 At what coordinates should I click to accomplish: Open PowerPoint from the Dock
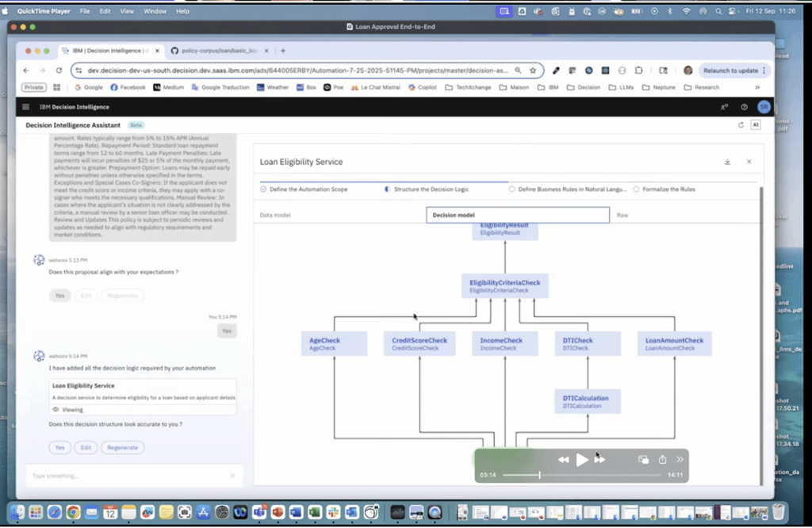(x=278, y=512)
